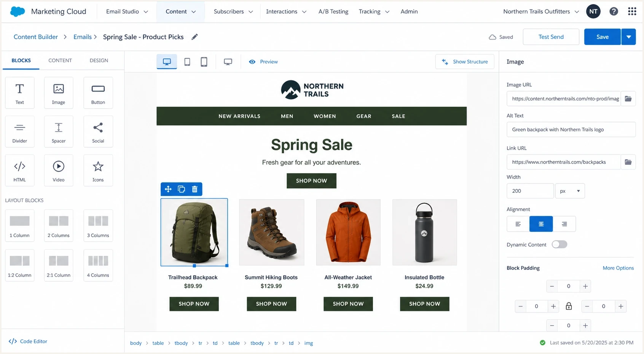
Task: Select the Image content block
Action: (x=59, y=93)
